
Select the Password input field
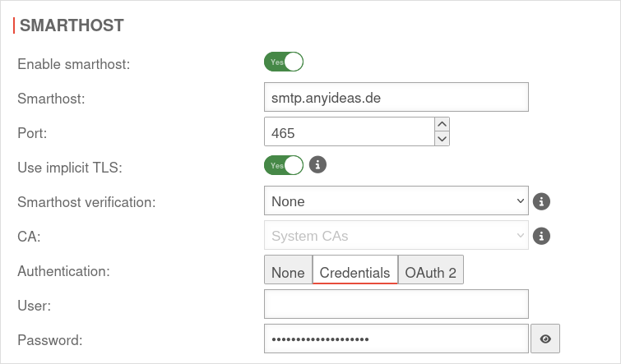click(396, 339)
